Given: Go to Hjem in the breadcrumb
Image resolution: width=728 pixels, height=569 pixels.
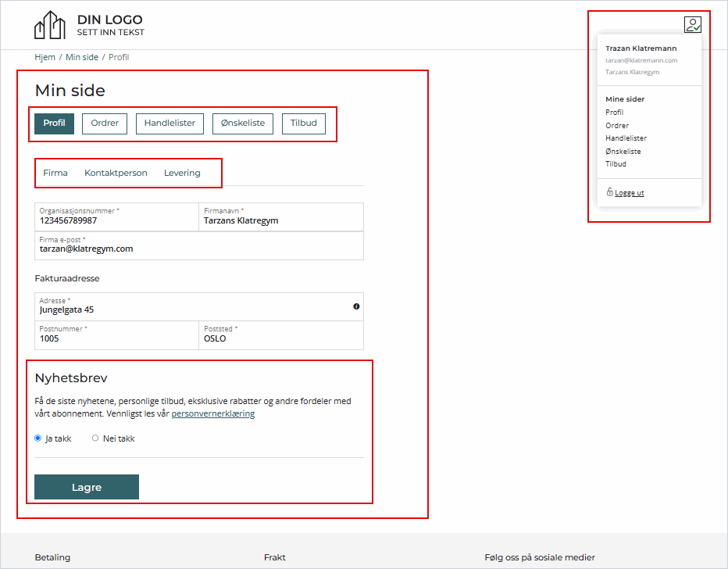Looking at the screenshot, I should coord(45,57).
